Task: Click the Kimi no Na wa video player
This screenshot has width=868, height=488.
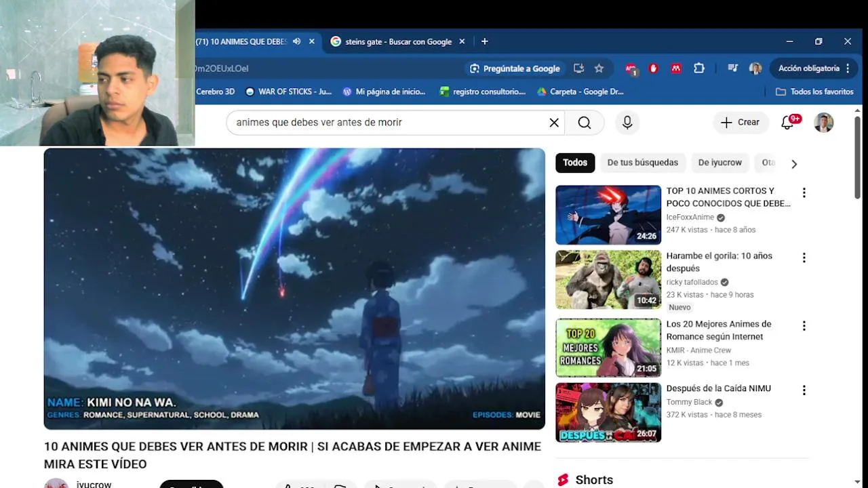Action: [x=294, y=289]
